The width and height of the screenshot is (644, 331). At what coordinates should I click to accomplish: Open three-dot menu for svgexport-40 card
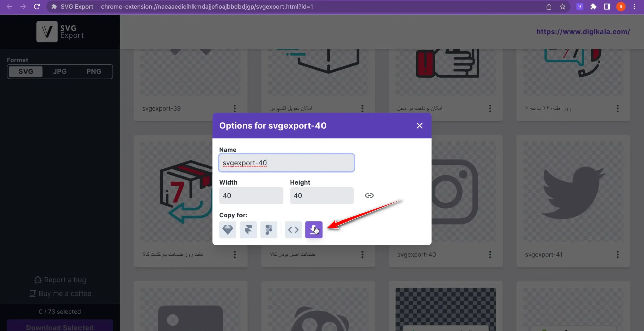pyautogui.click(x=490, y=254)
